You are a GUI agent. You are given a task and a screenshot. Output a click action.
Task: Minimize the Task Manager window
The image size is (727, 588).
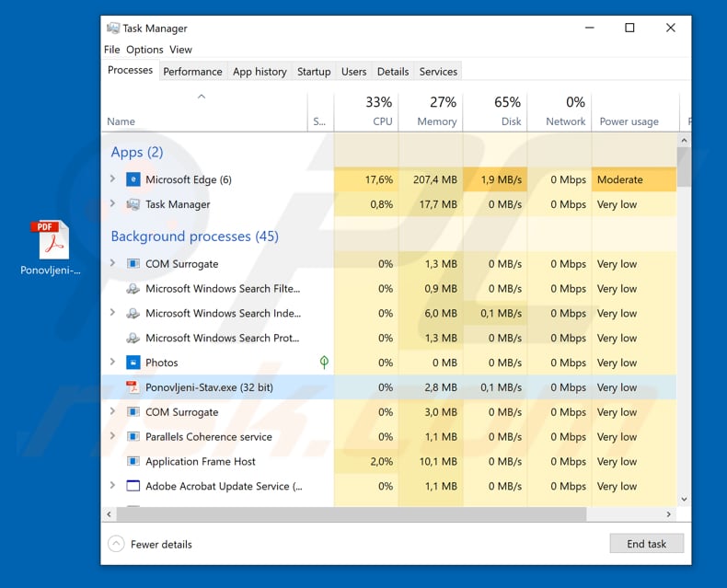pyautogui.click(x=589, y=28)
